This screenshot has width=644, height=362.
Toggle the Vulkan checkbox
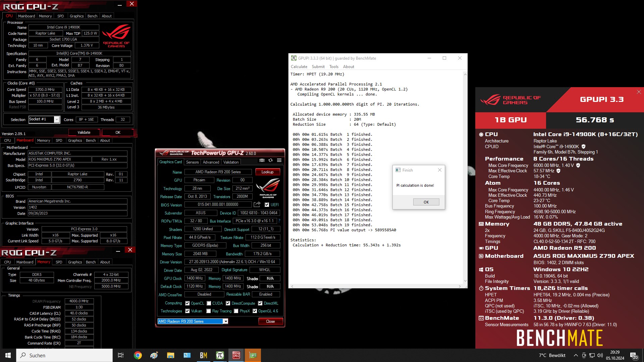point(187,311)
